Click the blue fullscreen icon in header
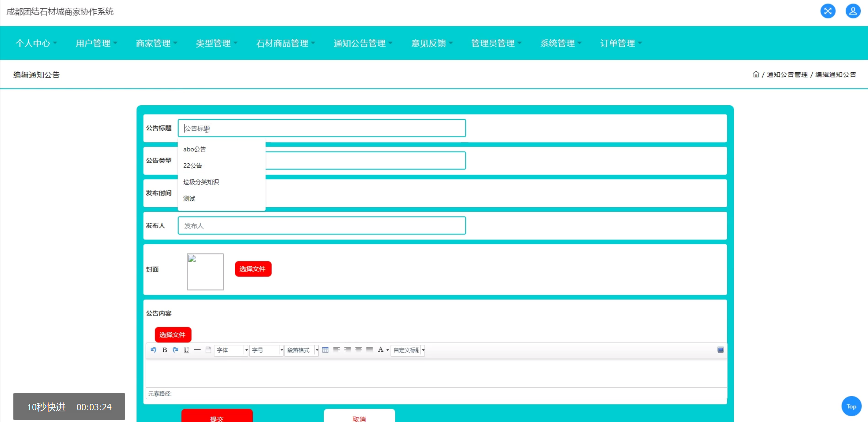 (x=828, y=11)
